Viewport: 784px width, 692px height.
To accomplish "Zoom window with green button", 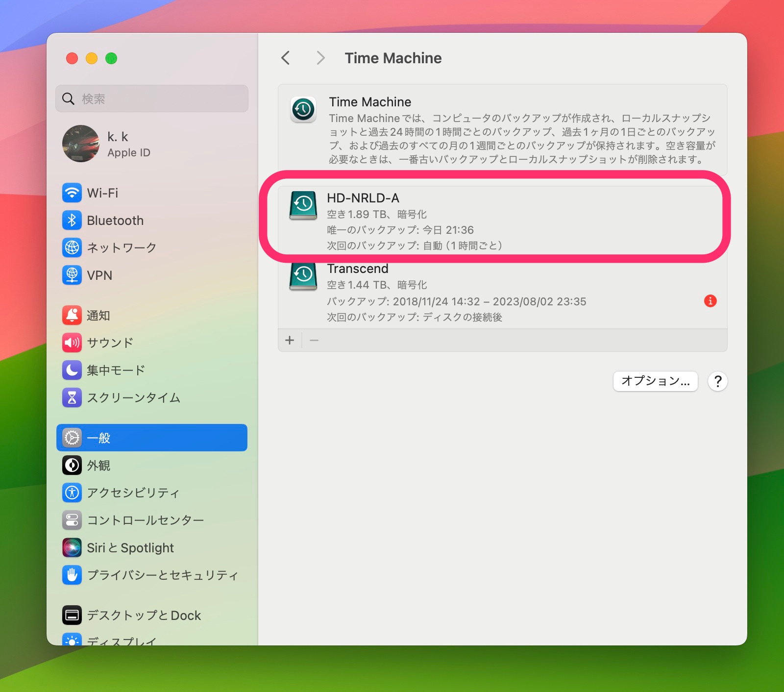I will 111,58.
